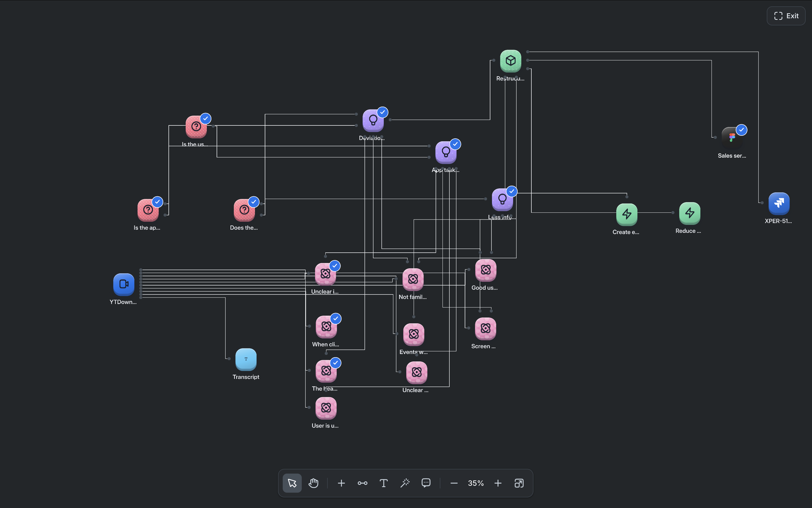The width and height of the screenshot is (812, 508).
Task: Open the comment tool
Action: coord(426,483)
